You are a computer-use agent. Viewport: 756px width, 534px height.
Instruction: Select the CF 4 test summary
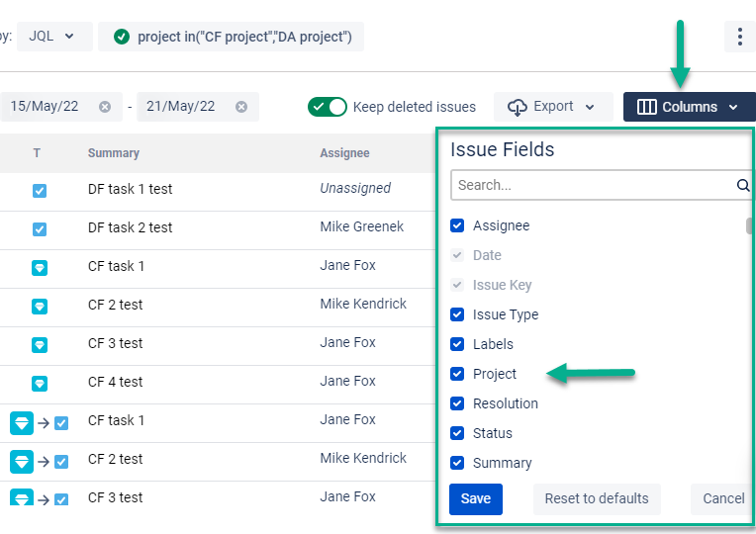[x=115, y=382]
